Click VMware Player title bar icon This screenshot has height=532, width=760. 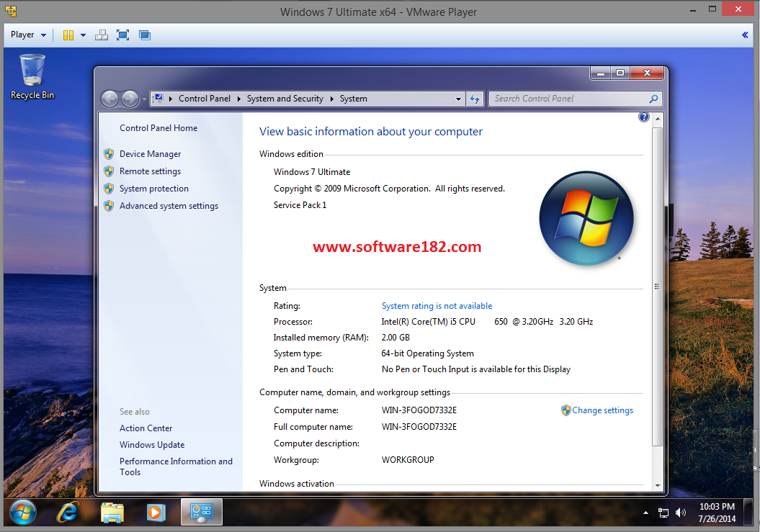click(x=11, y=11)
